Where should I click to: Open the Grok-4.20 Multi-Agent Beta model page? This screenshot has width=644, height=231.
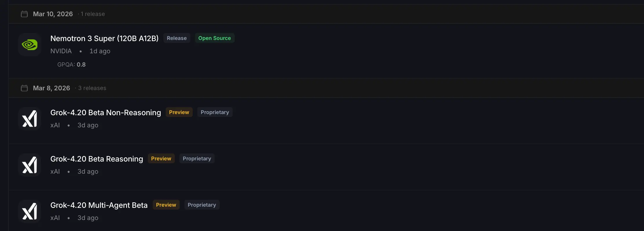coord(99,205)
